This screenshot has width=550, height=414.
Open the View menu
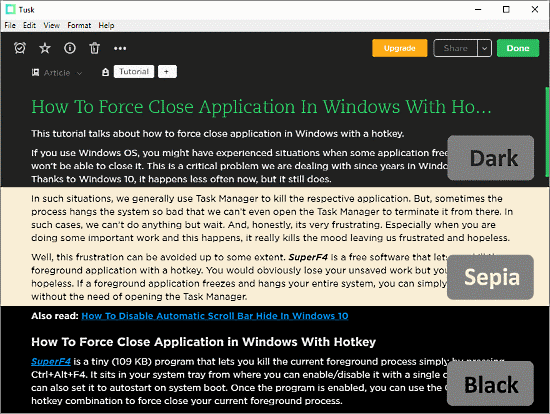point(52,25)
